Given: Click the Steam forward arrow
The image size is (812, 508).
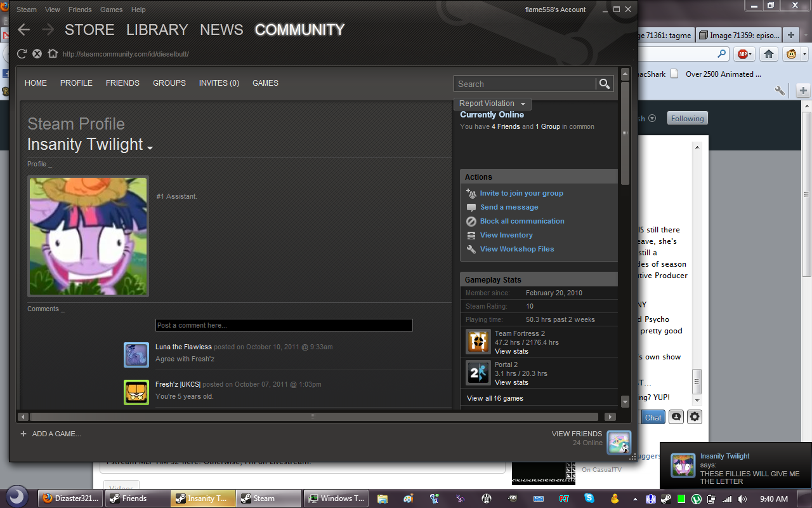Looking at the screenshot, I should (x=48, y=30).
